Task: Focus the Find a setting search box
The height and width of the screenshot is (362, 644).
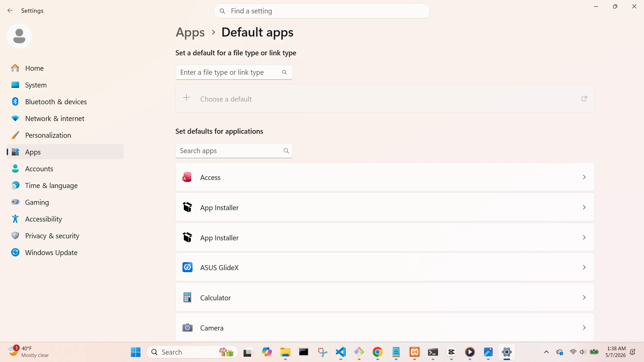Action: click(x=322, y=11)
